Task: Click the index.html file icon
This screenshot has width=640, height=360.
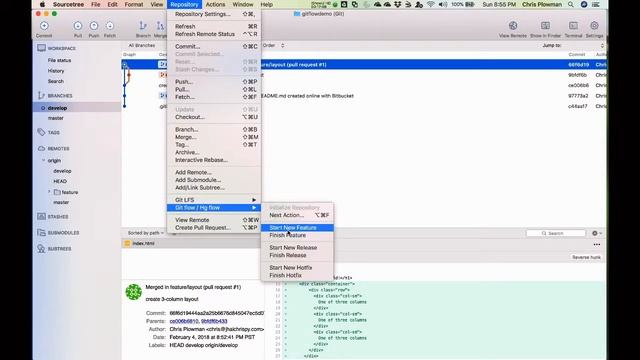Action: click(x=127, y=243)
